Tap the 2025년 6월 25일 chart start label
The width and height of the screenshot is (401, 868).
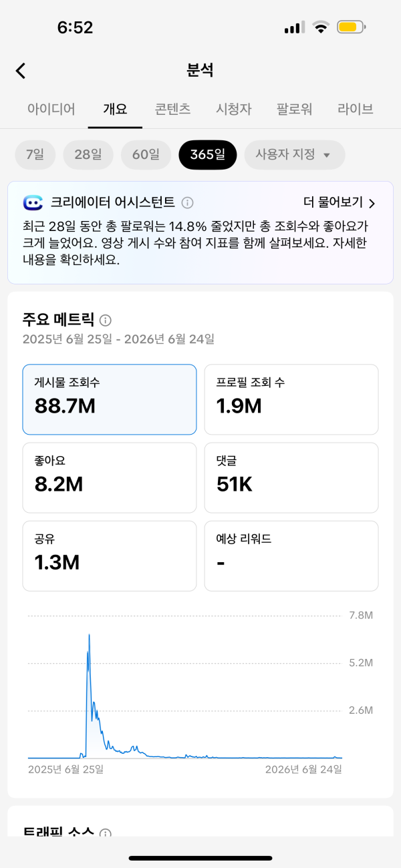(x=65, y=769)
